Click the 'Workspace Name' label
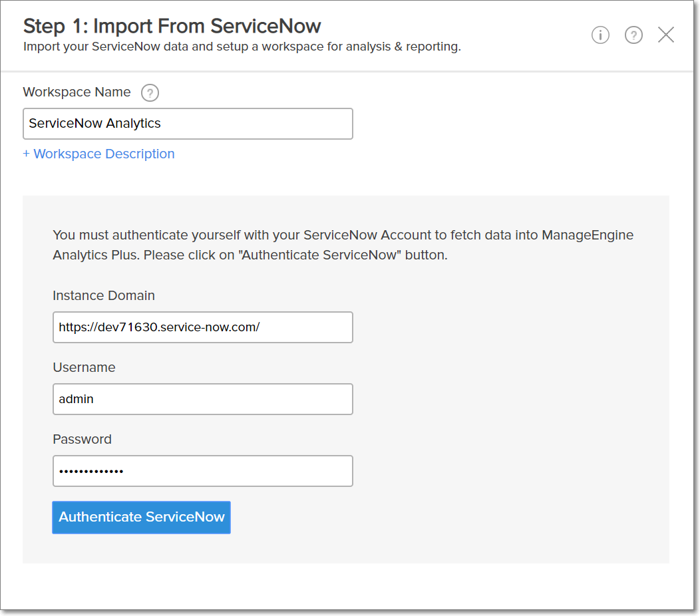The height and width of the screenshot is (616, 700). click(x=77, y=92)
